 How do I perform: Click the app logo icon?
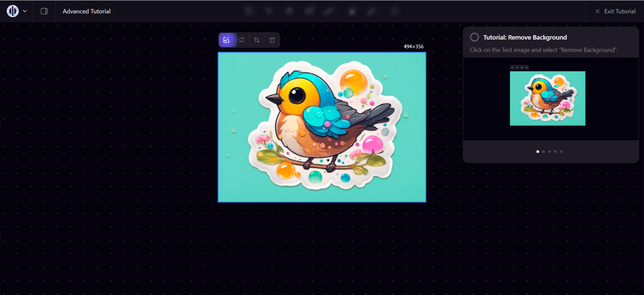pyautogui.click(x=13, y=11)
